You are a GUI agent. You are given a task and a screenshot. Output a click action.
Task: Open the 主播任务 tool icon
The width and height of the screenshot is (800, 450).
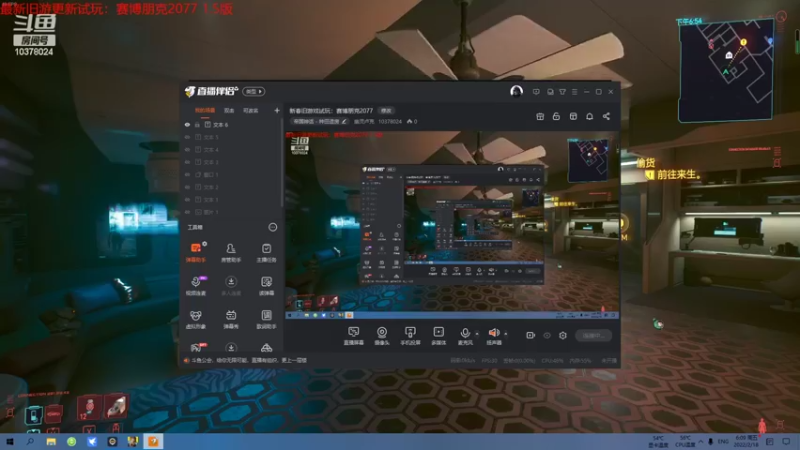coord(266,252)
